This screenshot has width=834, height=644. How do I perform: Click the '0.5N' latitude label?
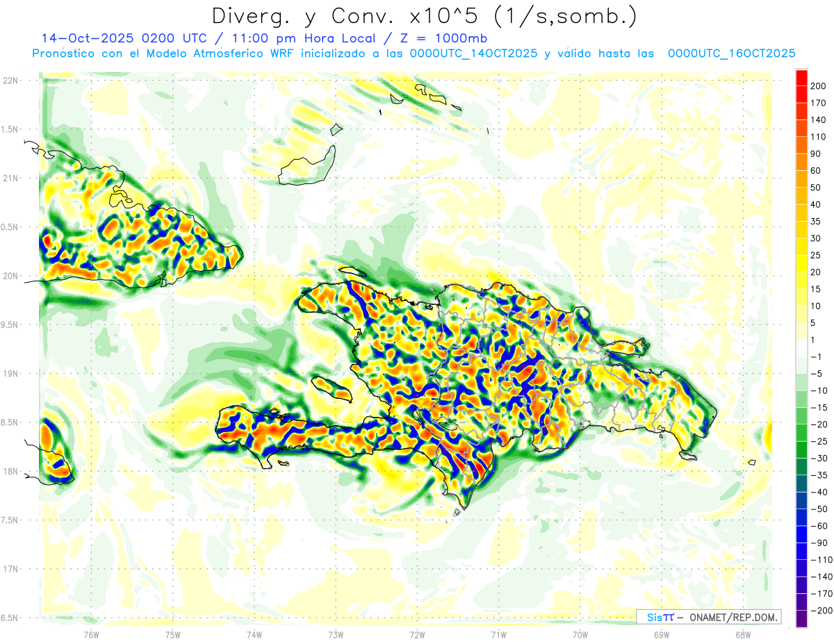click(x=10, y=227)
